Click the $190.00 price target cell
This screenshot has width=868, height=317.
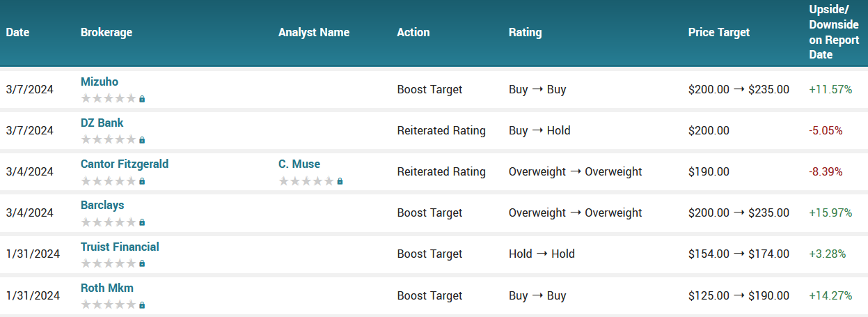coord(709,171)
